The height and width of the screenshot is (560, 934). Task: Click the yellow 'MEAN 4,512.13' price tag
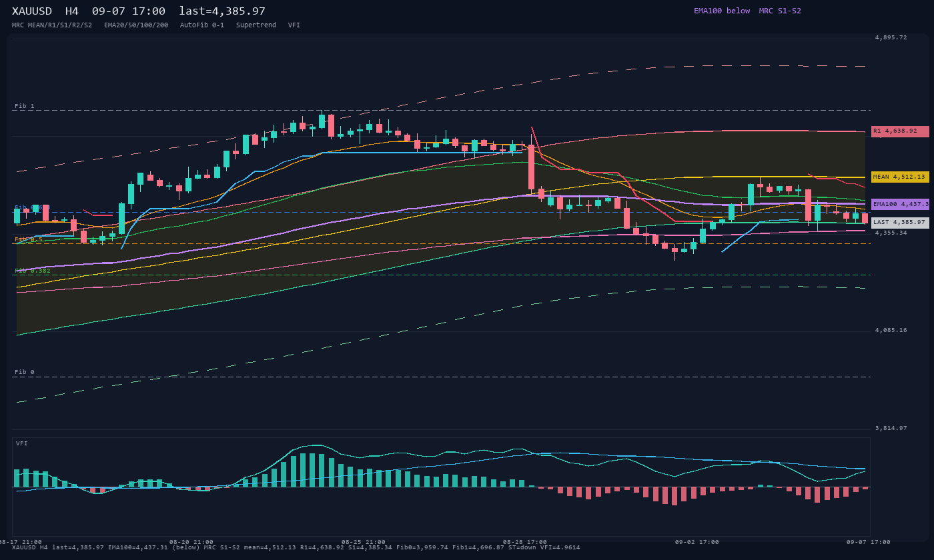(x=900, y=177)
